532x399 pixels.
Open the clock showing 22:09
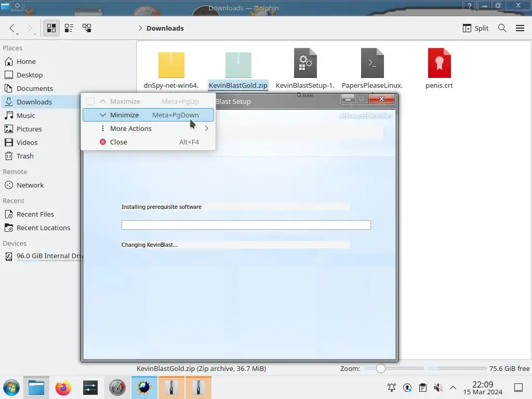[483, 388]
